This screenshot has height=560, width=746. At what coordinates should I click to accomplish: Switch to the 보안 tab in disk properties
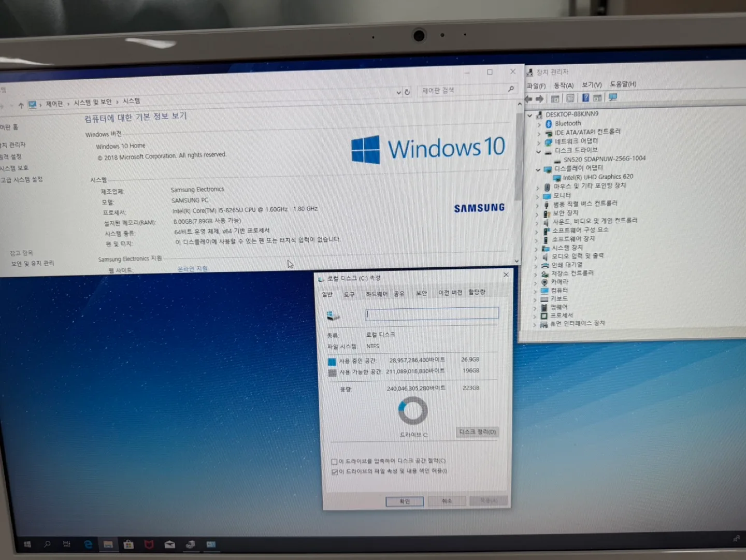(x=422, y=293)
